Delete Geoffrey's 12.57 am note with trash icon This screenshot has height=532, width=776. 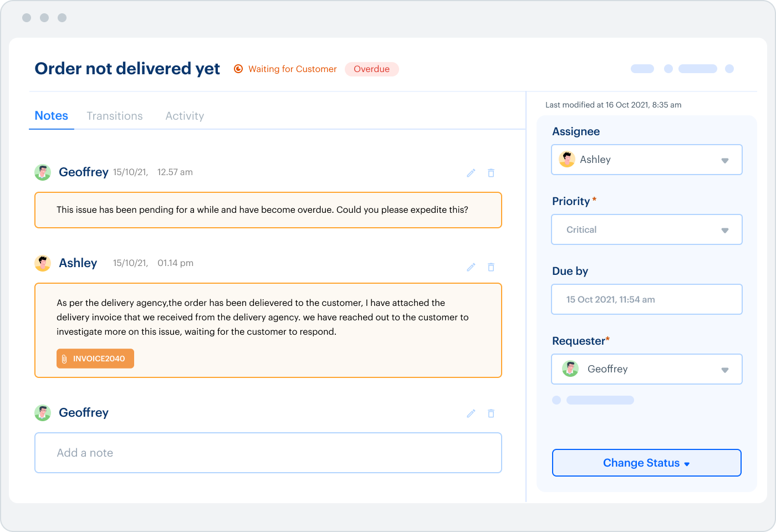click(491, 173)
